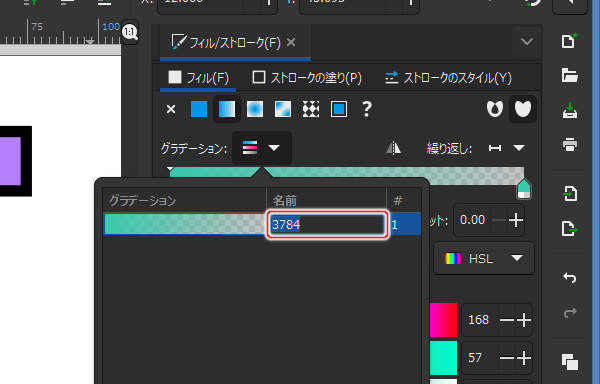Expand the dock panel chevron menu
This screenshot has height=384, width=600.
click(527, 41)
